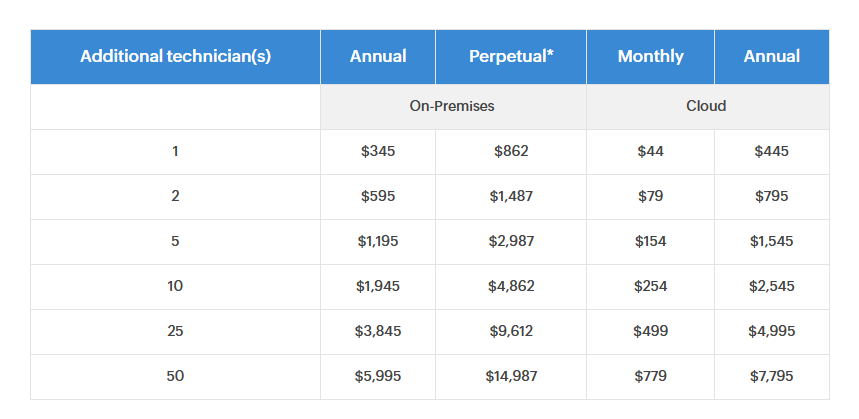Select the $9,612 perpetual price
This screenshot has height=419, width=859.
click(511, 332)
